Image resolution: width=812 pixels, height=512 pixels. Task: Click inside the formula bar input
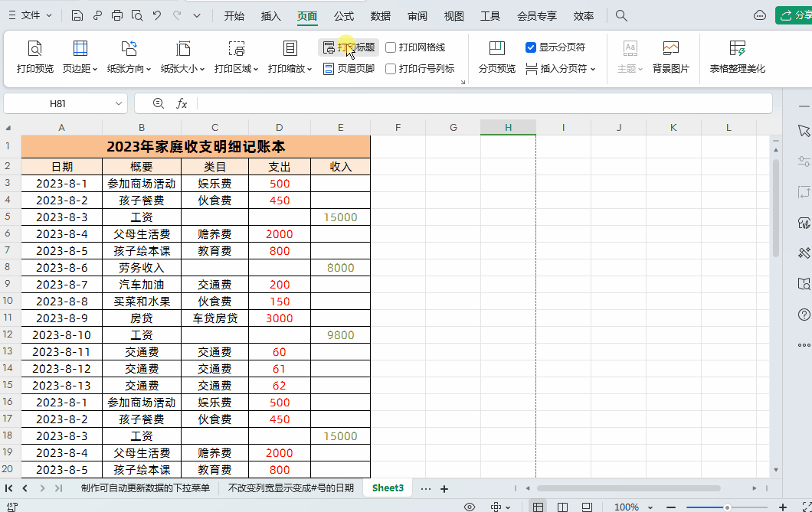484,103
